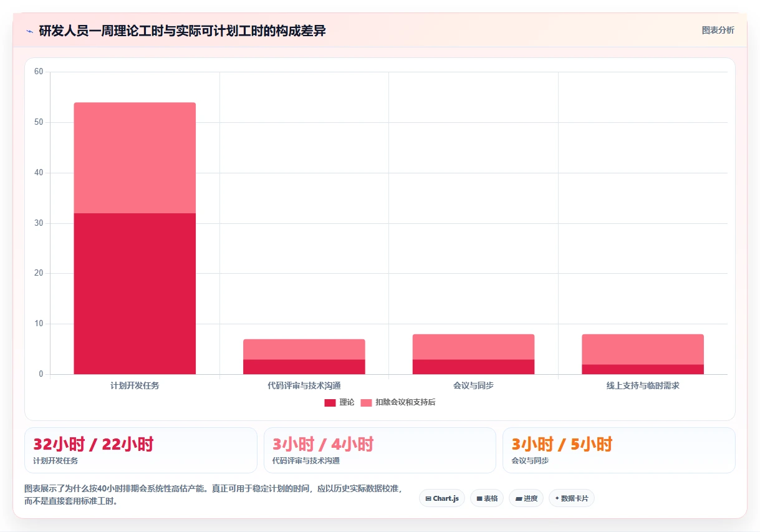Viewport: 760px width, 532px height.
Task: Toggle the 扣除会议和支持后 legend series
Action: (x=398, y=402)
